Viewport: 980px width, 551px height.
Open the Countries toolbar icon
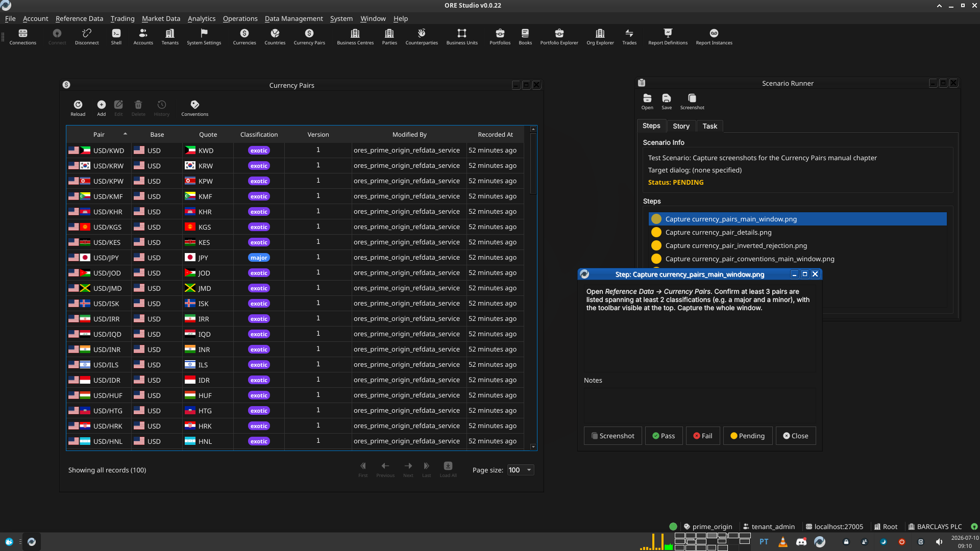tap(275, 37)
